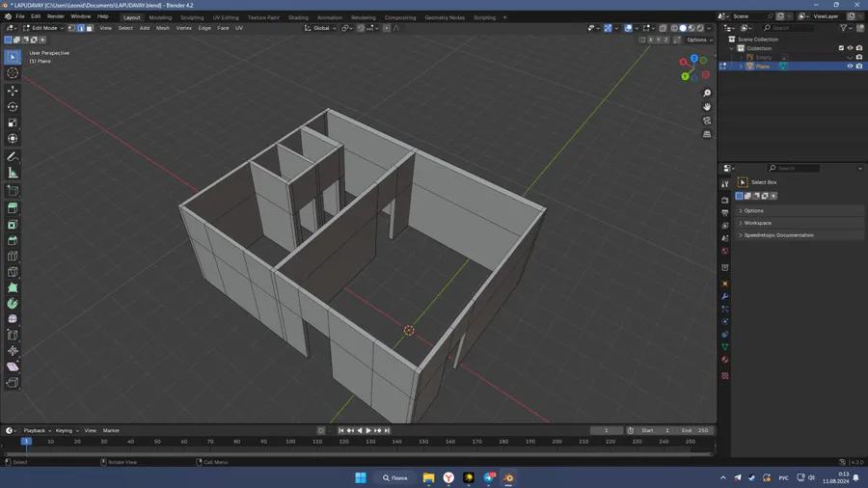Screen dimensions: 868x488
Task: Open the Render menu
Action: (55, 16)
